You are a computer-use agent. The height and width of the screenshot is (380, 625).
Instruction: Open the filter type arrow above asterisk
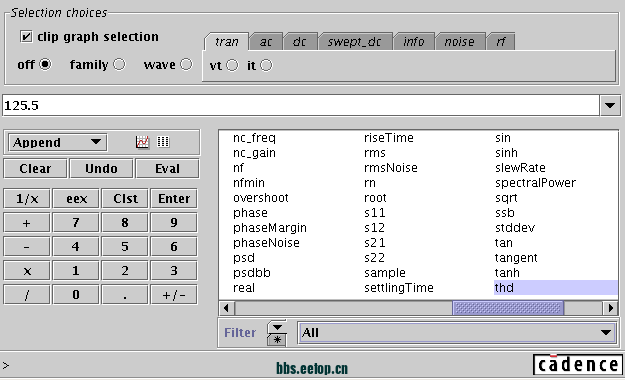(x=277, y=327)
